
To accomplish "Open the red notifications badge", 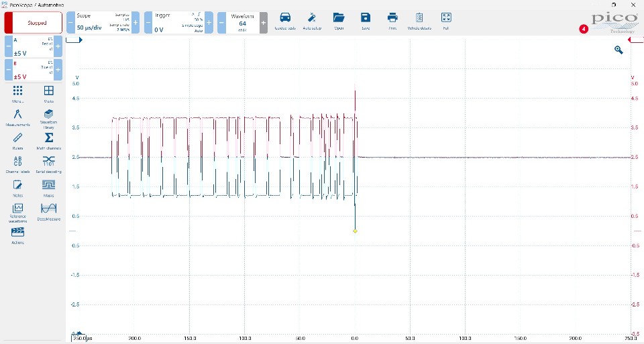I will [583, 29].
